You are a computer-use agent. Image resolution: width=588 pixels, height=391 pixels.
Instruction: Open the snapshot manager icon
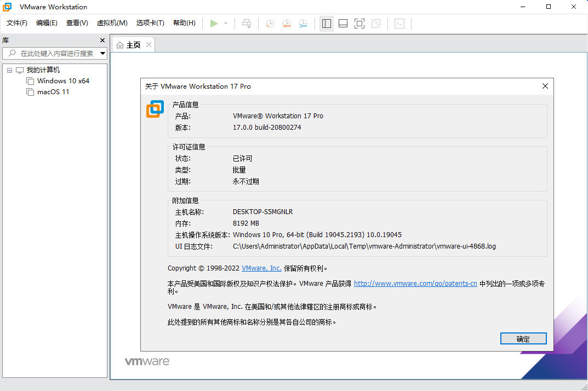coord(303,24)
